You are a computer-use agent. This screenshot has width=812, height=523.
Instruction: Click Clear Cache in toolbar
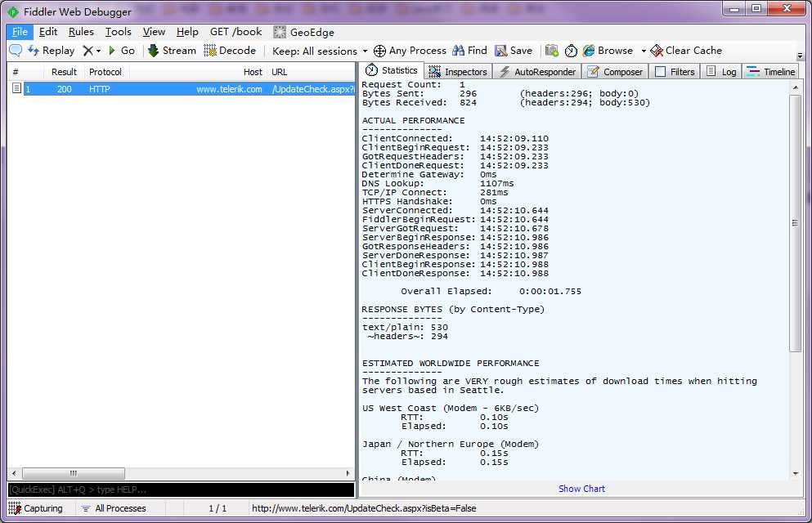[686, 50]
